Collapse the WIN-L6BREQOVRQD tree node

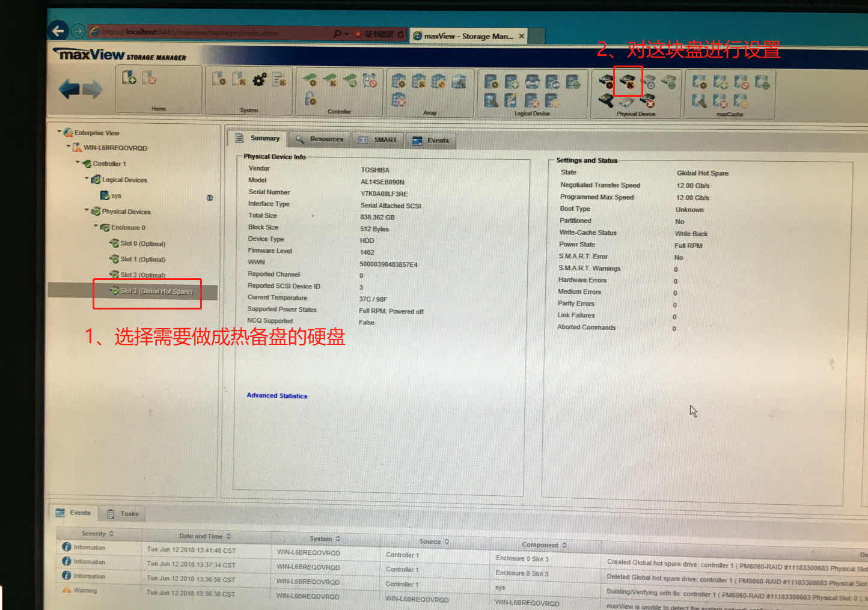point(69,146)
